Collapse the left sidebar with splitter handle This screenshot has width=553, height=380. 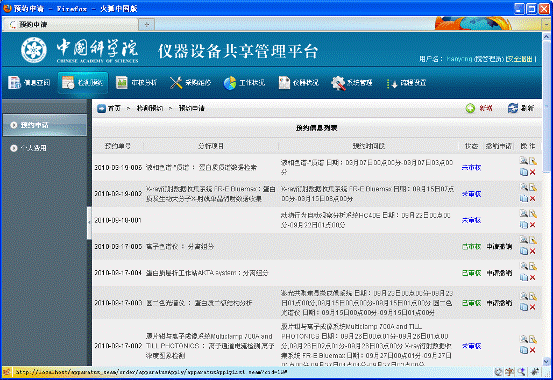tap(89, 222)
